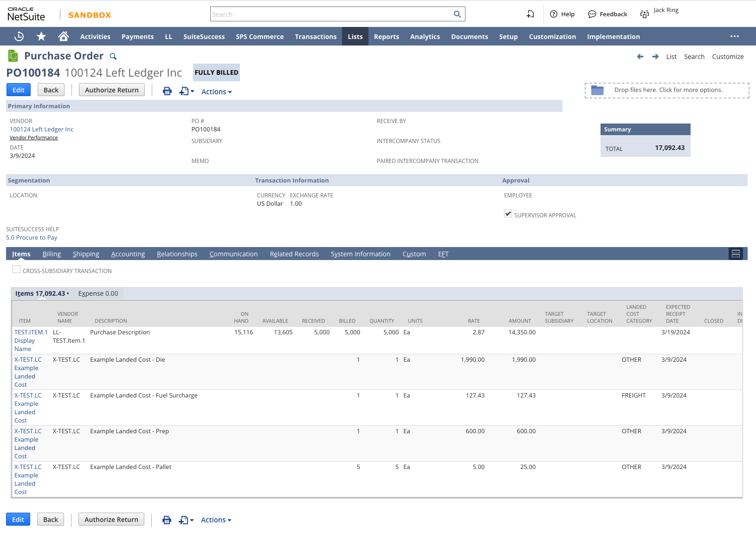This screenshot has height=534, width=756.
Task: Open the TEST.ITEM.1 Display Name item link
Action: pos(31,340)
